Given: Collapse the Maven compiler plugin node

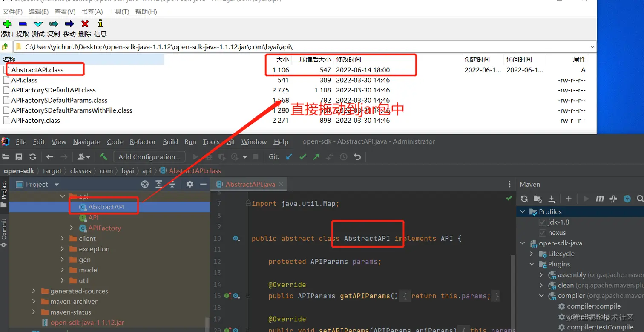Looking at the screenshot, I should [x=541, y=296].
